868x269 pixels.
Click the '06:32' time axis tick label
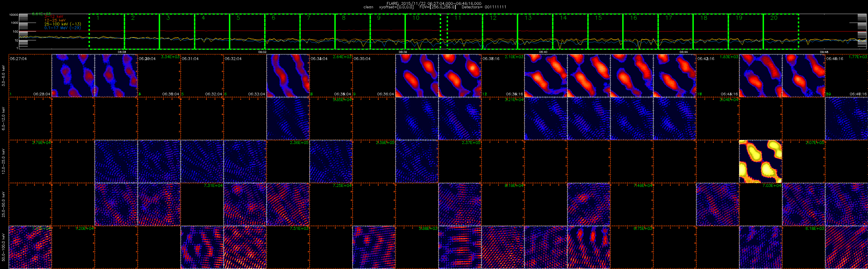tap(262, 52)
